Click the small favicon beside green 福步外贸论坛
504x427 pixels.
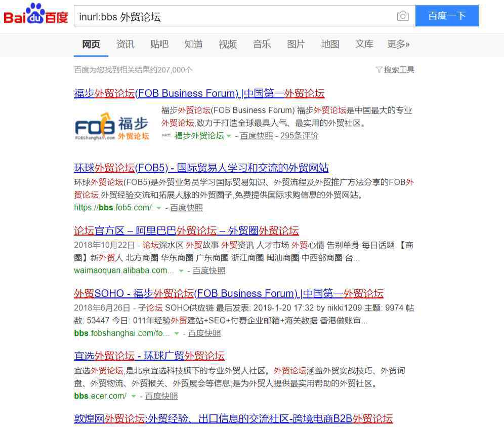(166, 135)
